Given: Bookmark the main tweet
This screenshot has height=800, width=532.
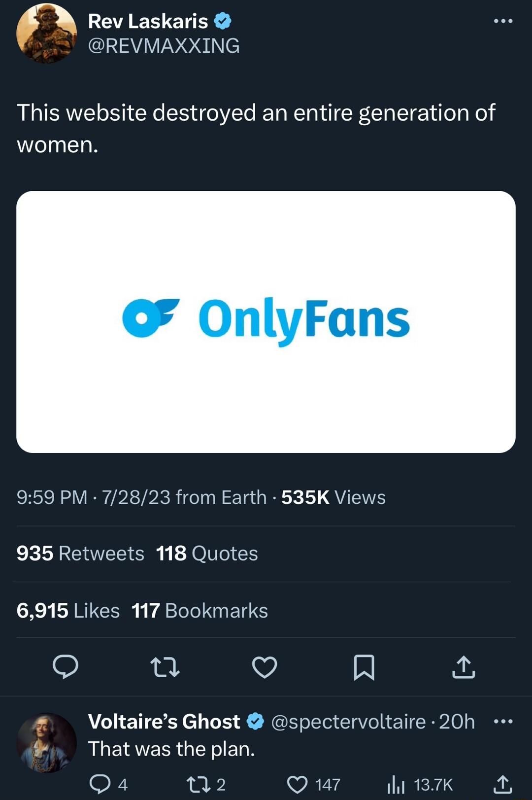Looking at the screenshot, I should click(x=364, y=667).
